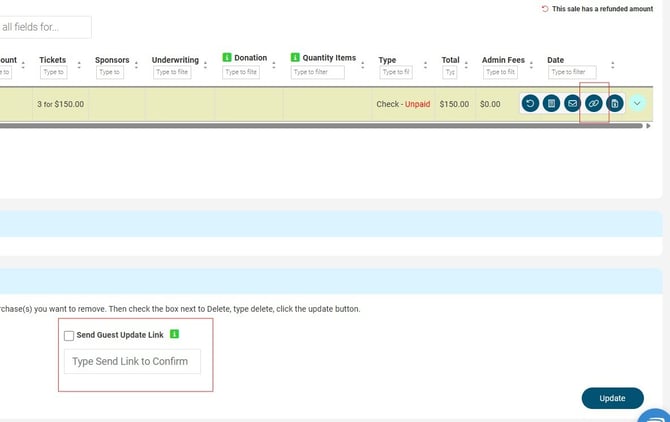
Task: Click the green info icon beside Quantity Items
Action: coord(296,58)
